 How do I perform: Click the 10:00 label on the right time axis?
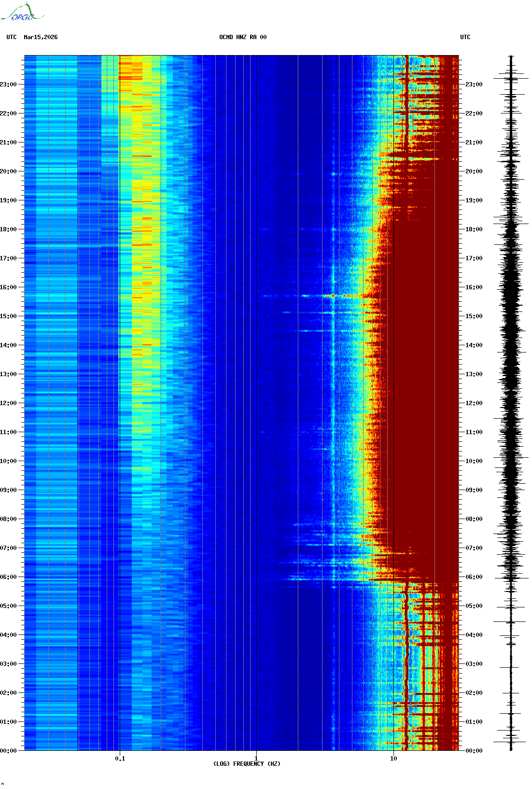[x=474, y=461]
